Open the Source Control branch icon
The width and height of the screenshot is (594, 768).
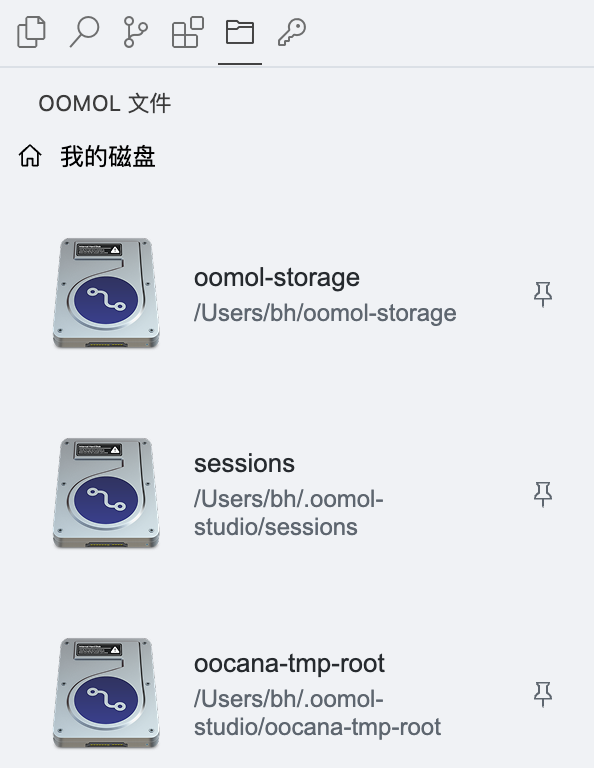click(x=136, y=32)
